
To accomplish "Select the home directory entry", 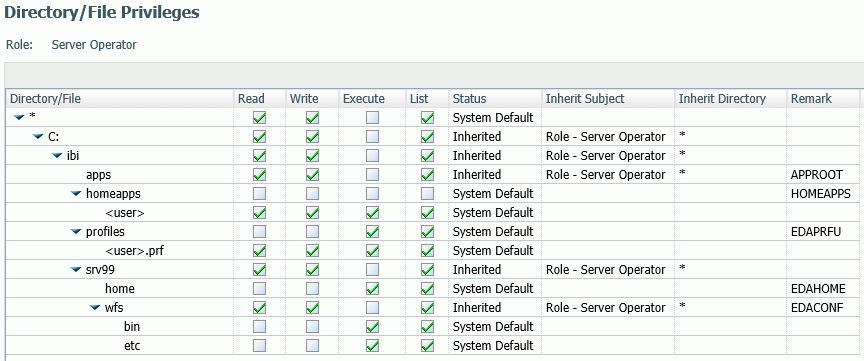I will pyautogui.click(x=120, y=289).
